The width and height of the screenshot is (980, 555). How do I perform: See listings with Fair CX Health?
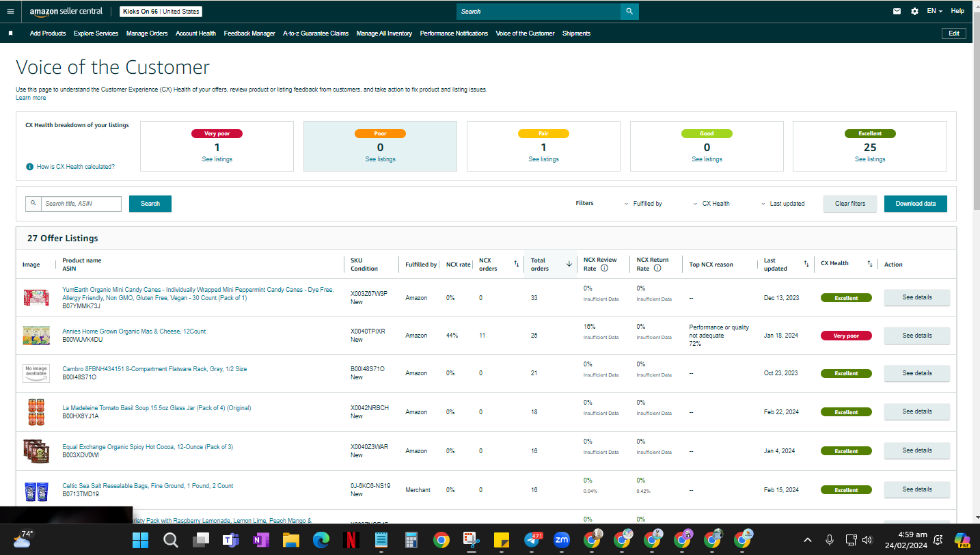543,159
